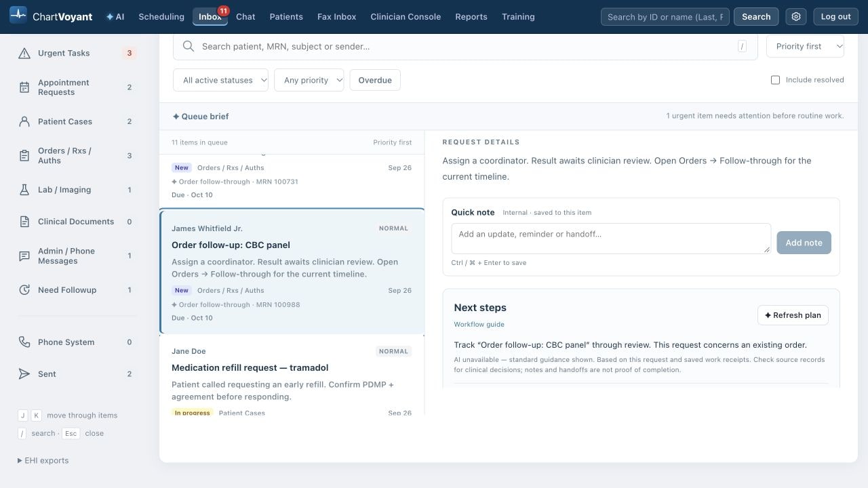
Task: Go to the Clinician Console tab
Action: (406, 17)
